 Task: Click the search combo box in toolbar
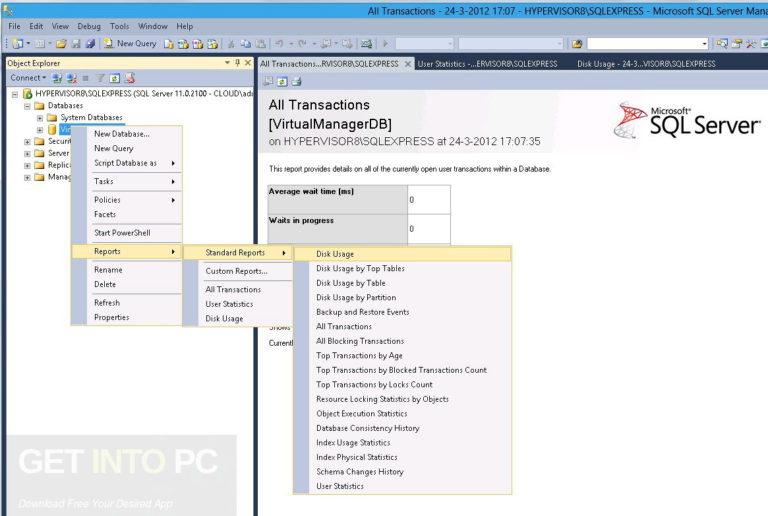648,44
